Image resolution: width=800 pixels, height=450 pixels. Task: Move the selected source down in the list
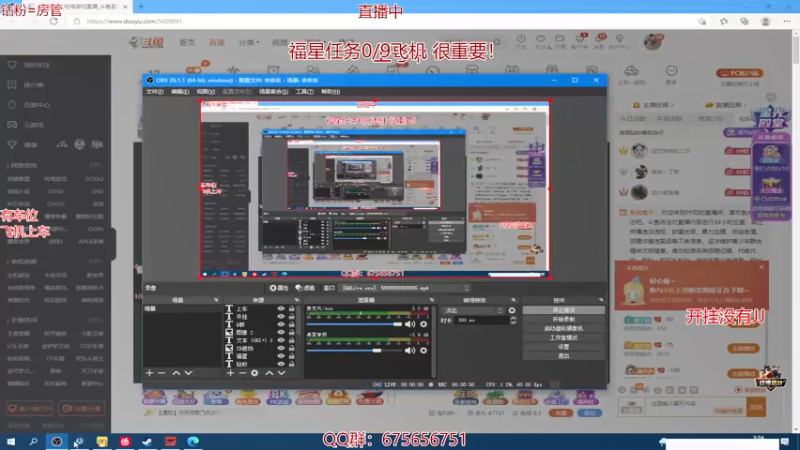281,373
